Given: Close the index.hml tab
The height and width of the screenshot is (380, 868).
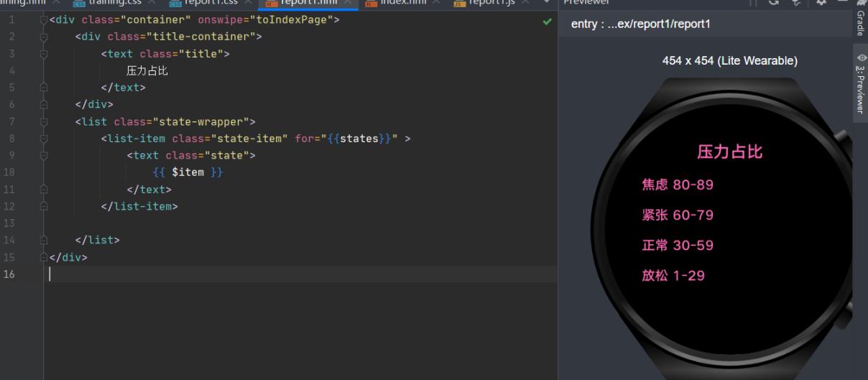Looking at the screenshot, I should pos(439,3).
